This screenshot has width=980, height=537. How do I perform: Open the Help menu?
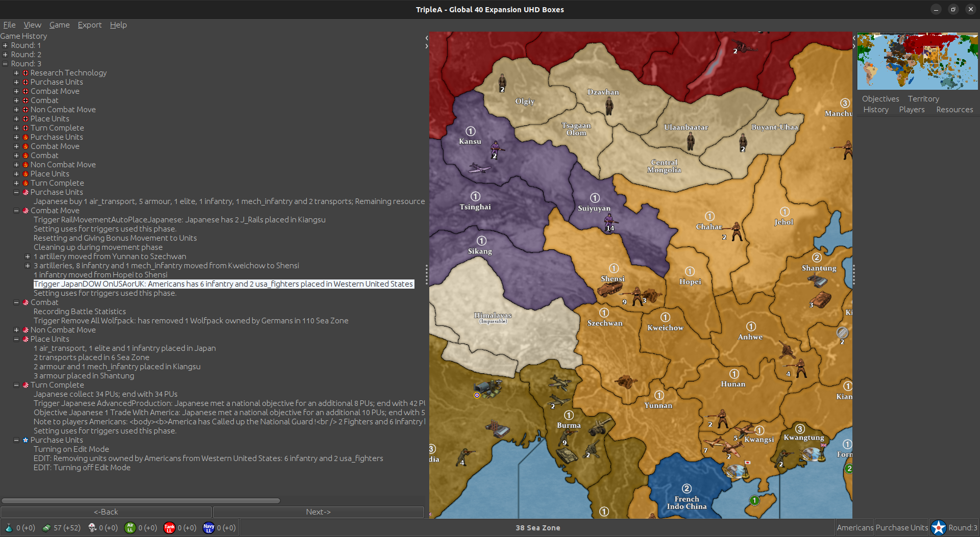[x=118, y=25]
